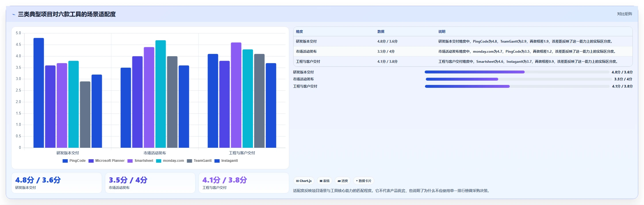The width and height of the screenshot is (644, 205).
Task: Click the 工程与客户交付 progress bar
Action: click(517, 86)
